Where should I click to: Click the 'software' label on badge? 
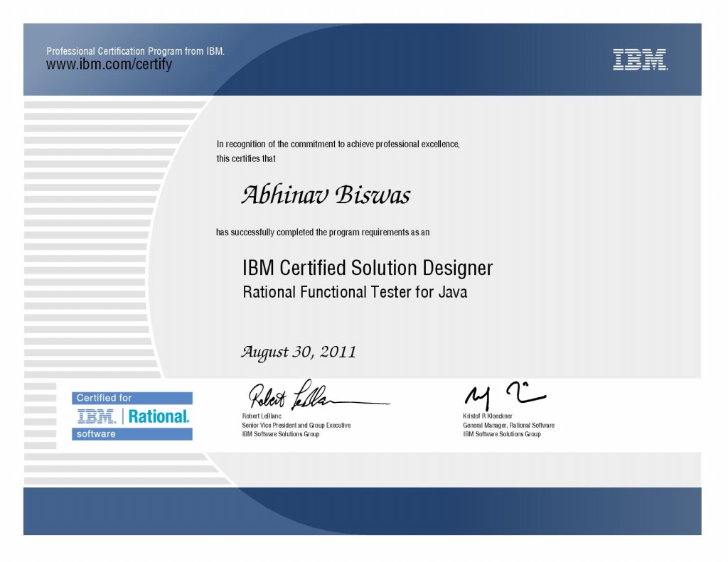coord(96,434)
